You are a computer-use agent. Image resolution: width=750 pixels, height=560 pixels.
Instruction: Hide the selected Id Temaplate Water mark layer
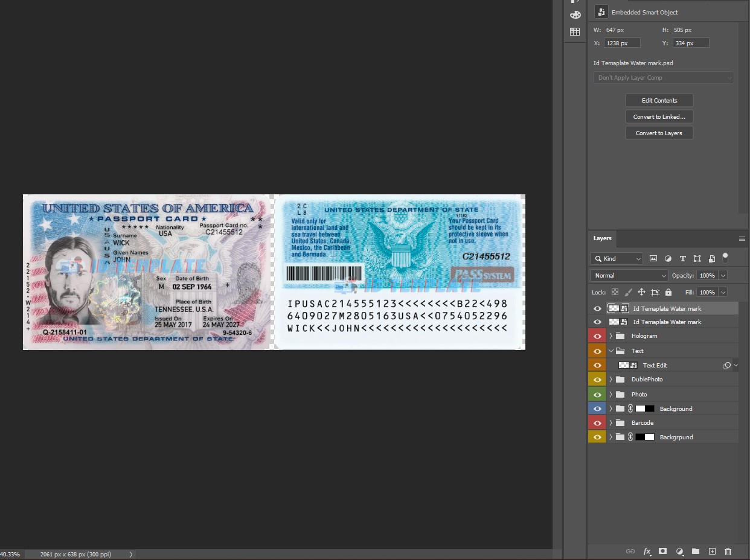[597, 308]
